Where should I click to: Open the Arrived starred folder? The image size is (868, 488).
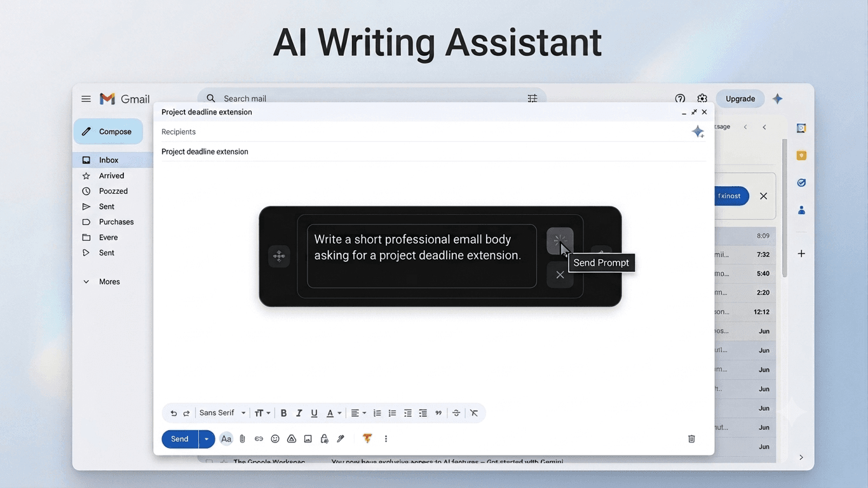113,175
